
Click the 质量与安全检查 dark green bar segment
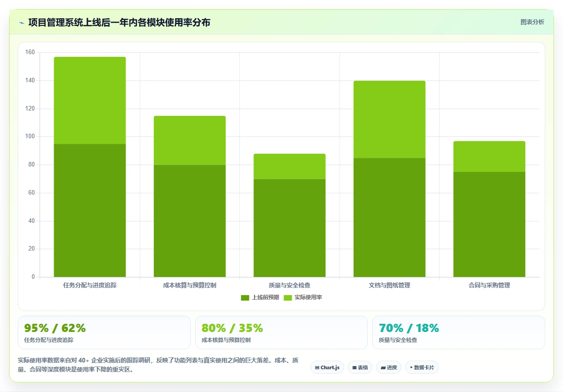289,228
